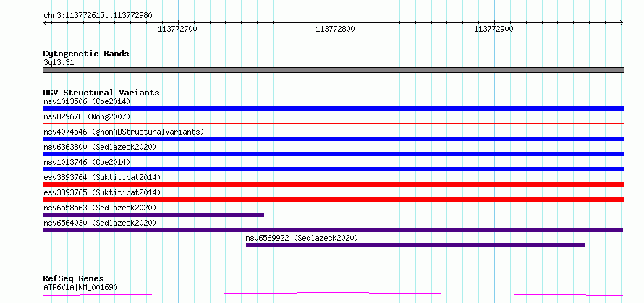The height and width of the screenshot is (303, 644).
Task: Click the nsv6569922 (Sedlazeck2020) label
Action: 302,238
